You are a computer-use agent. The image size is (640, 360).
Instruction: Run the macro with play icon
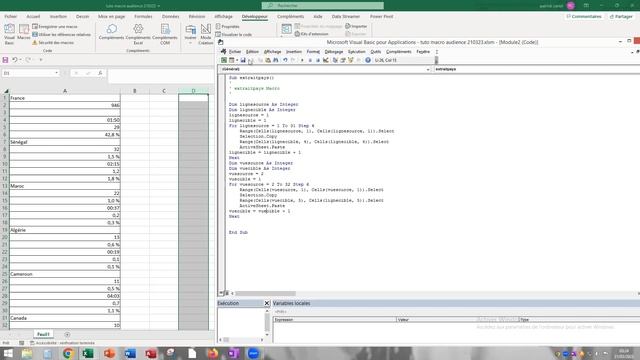point(302,60)
